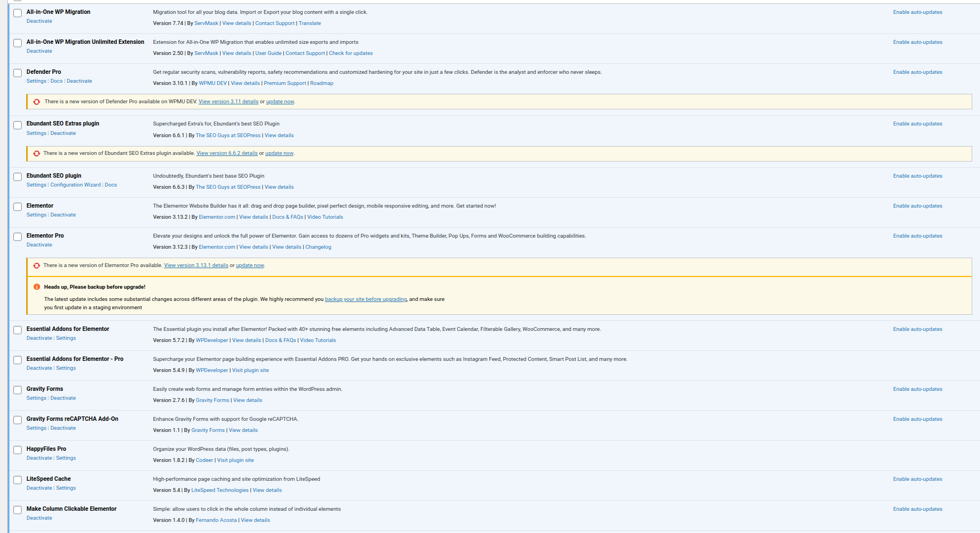Image resolution: width=980 pixels, height=533 pixels.
Task: Open Settings for Essential Addons for Elementor
Action: pos(66,338)
